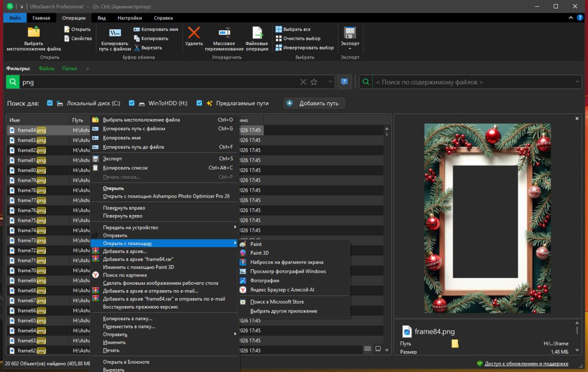Open Mass Rename (Массовое переименование) tool

pyautogui.click(x=224, y=33)
